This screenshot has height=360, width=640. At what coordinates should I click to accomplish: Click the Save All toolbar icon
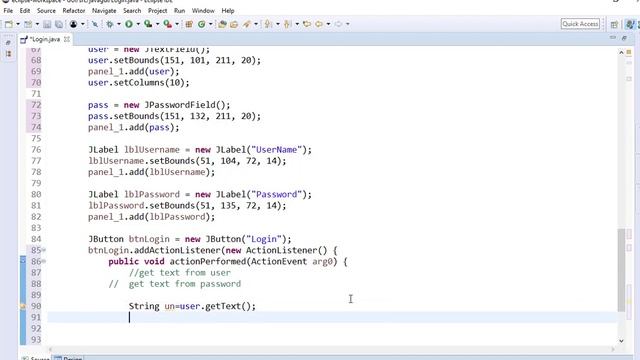pos(59,24)
